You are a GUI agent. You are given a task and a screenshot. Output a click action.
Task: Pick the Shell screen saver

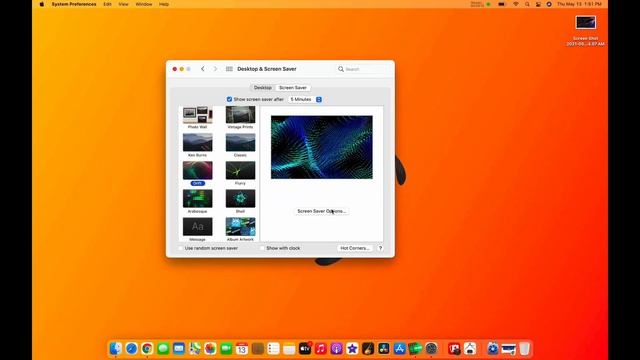(x=240, y=199)
